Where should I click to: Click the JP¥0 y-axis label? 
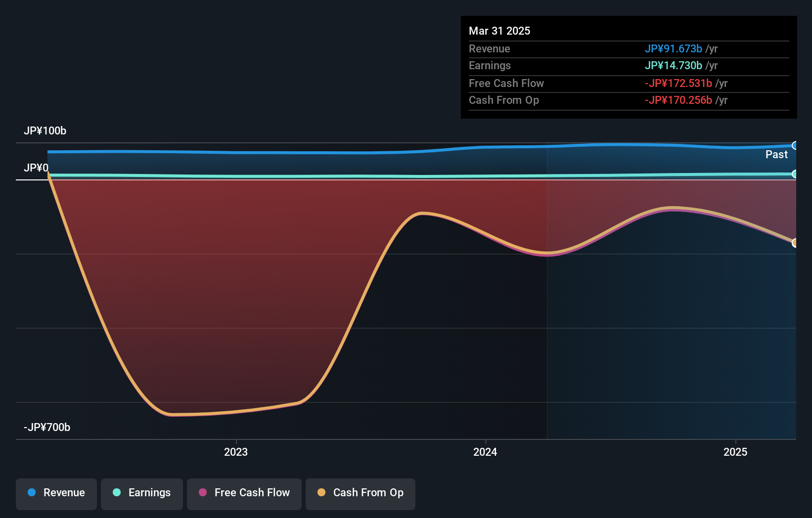pyautogui.click(x=36, y=168)
